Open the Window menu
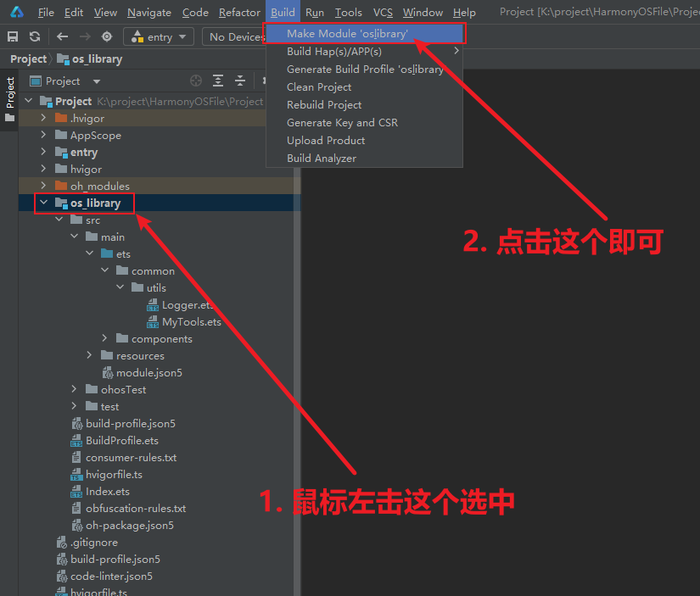700x596 pixels. 423,13
